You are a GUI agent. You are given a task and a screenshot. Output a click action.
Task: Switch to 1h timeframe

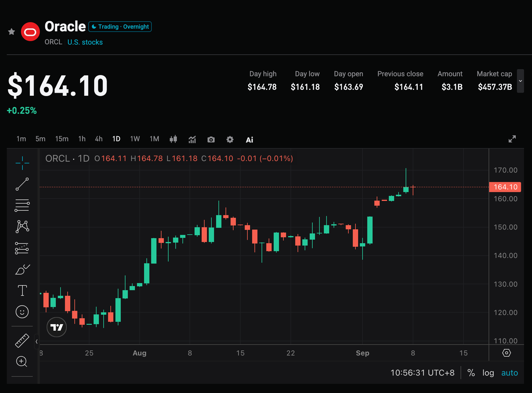[82, 139]
